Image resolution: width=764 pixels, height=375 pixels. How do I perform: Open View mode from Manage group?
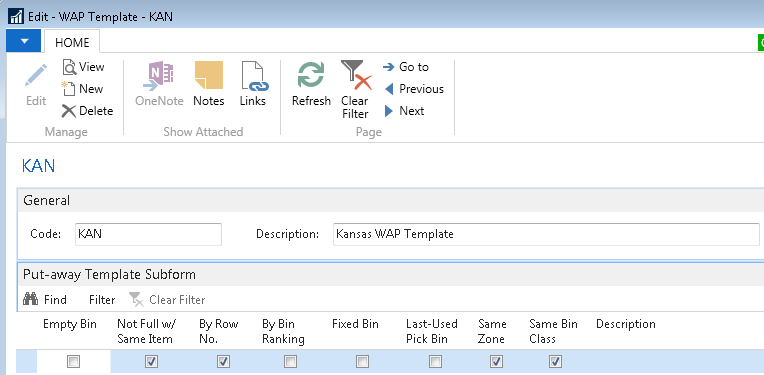tap(83, 67)
